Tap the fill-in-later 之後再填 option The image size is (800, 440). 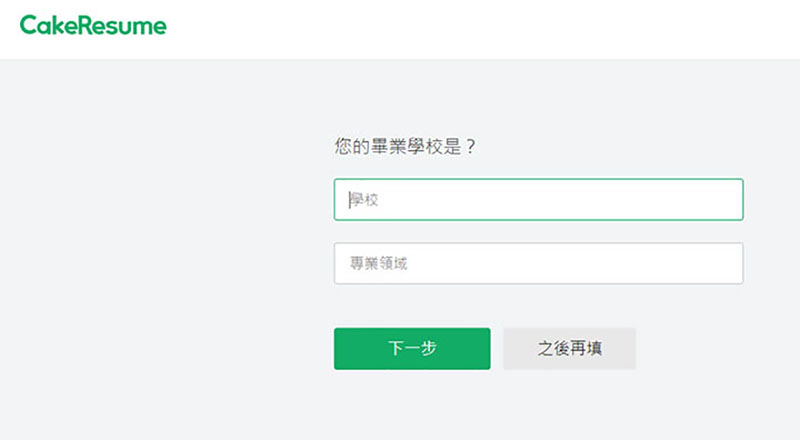click(569, 349)
